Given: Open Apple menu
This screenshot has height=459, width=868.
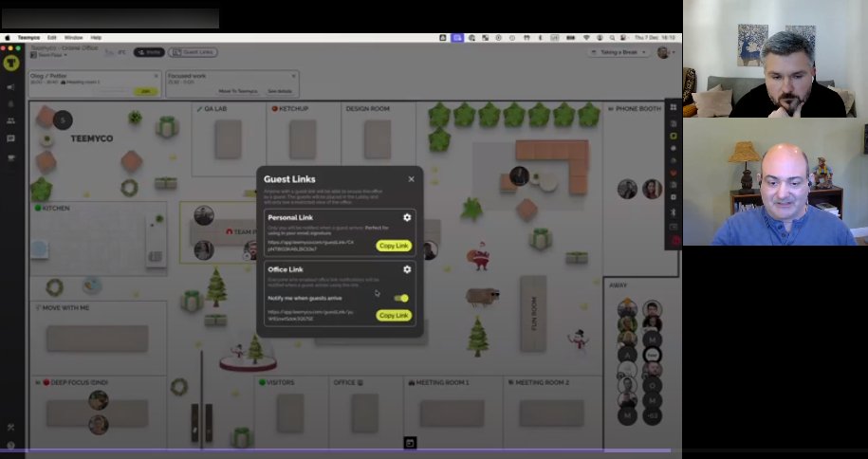Looking at the screenshot, I should pos(8,38).
